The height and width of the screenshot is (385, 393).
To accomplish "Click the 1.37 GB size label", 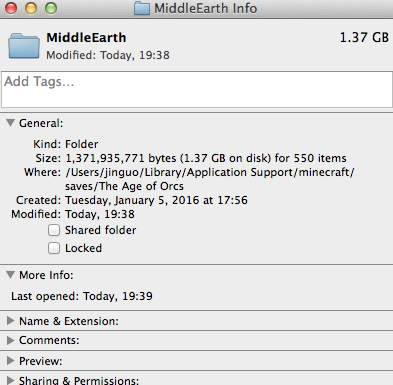I will (364, 37).
